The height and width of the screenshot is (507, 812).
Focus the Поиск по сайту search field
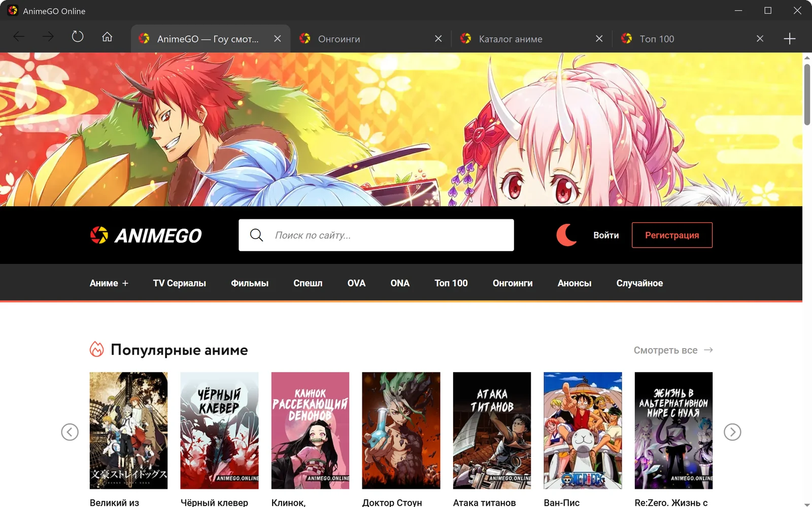point(376,235)
